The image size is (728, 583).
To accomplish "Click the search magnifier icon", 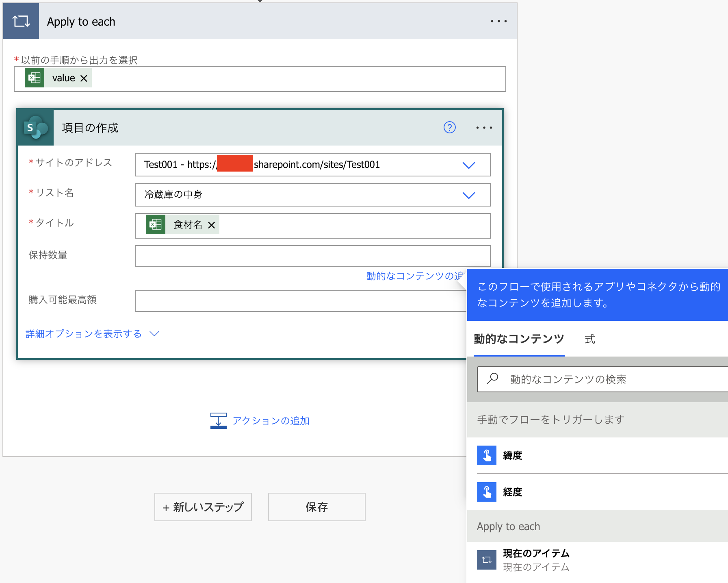I will (x=492, y=379).
